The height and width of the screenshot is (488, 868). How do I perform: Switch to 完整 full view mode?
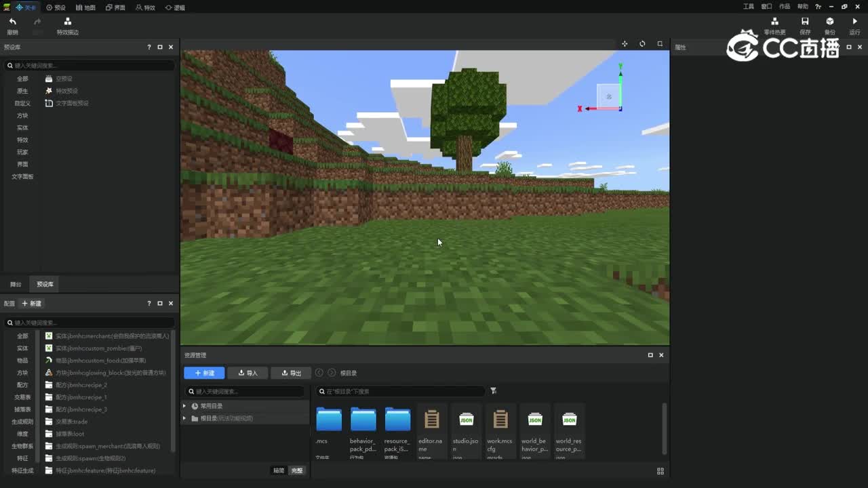[297, 470]
